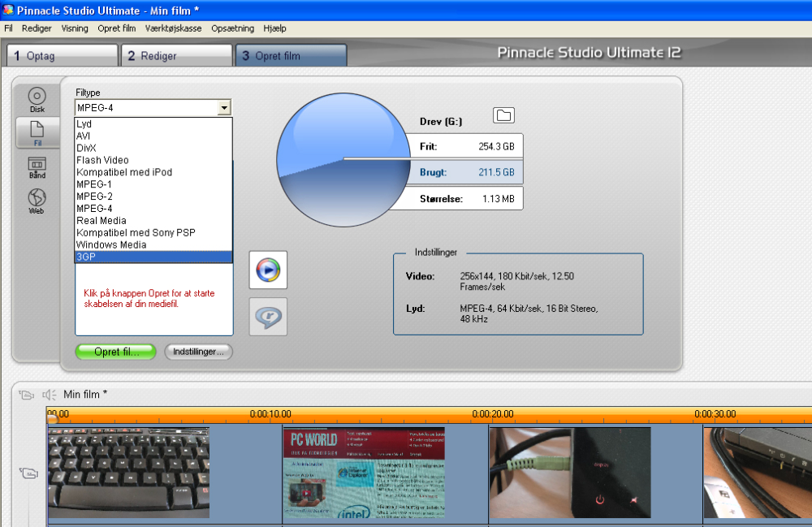Open the Værktøjskasse menu
This screenshot has width=812, height=527.
(173, 28)
